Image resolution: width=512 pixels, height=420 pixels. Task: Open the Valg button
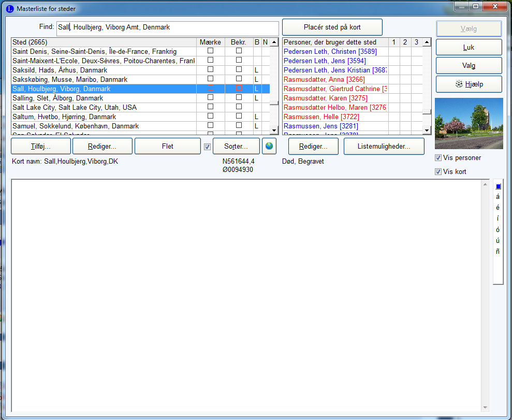click(469, 66)
